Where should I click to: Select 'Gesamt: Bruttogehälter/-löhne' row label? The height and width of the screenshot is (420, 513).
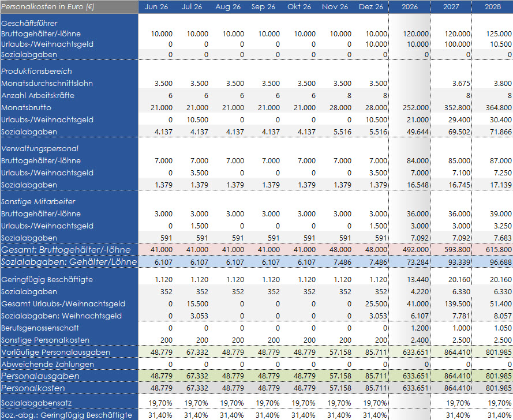(x=66, y=250)
